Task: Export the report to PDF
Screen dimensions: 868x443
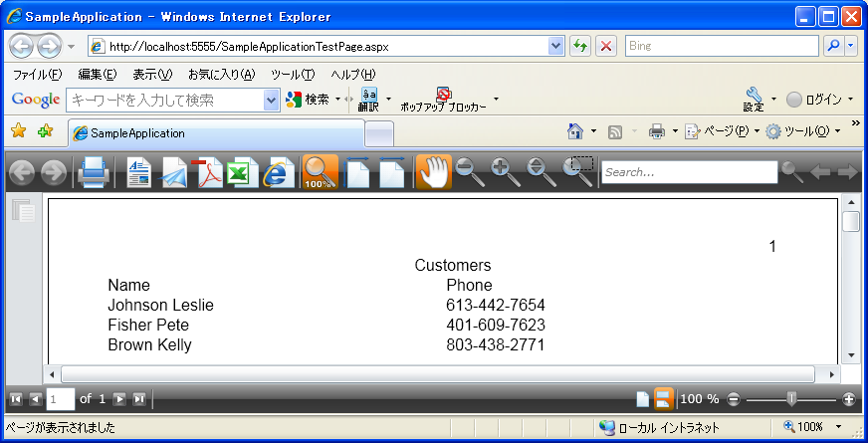Action: 208,173
